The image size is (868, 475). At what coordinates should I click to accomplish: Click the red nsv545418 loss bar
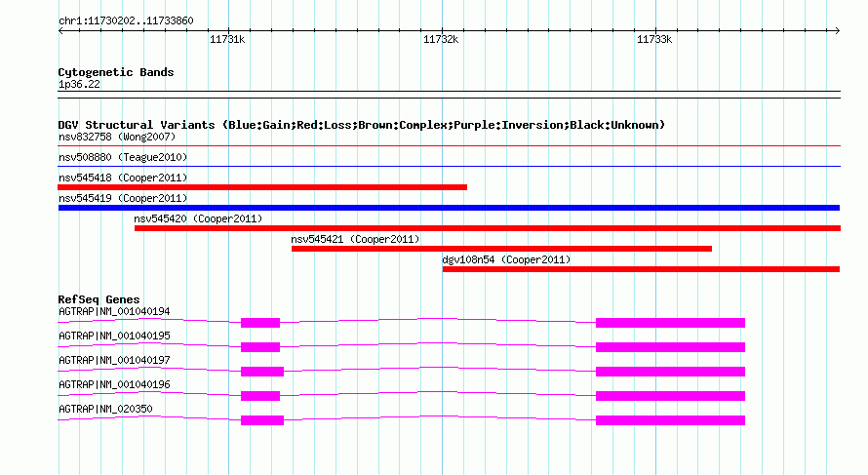click(x=262, y=187)
